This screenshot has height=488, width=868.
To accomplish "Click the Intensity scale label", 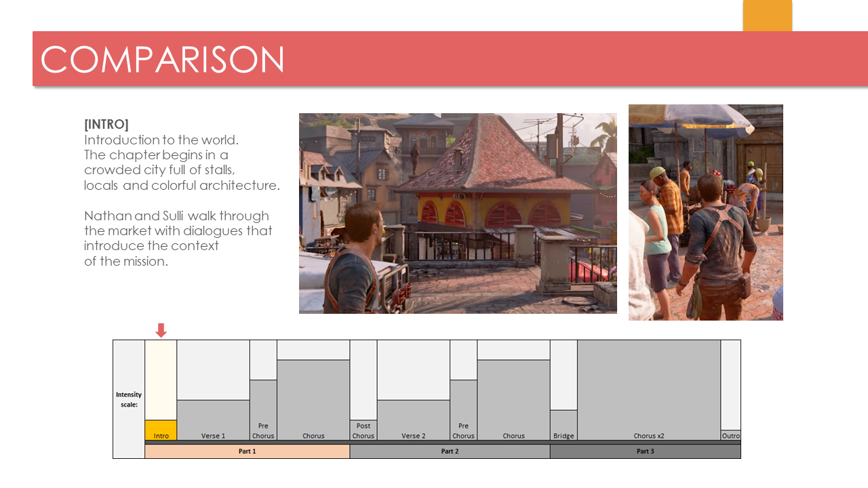I will point(129,399).
